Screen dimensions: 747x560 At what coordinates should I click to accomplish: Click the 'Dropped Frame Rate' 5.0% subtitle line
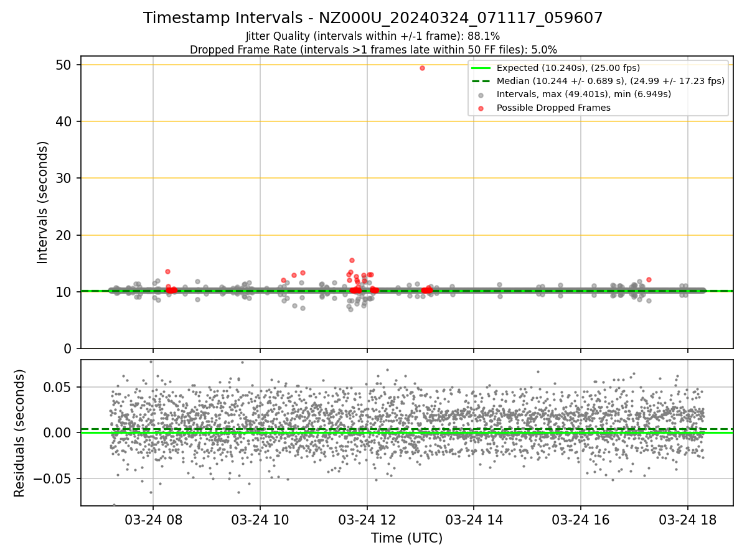click(x=373, y=49)
